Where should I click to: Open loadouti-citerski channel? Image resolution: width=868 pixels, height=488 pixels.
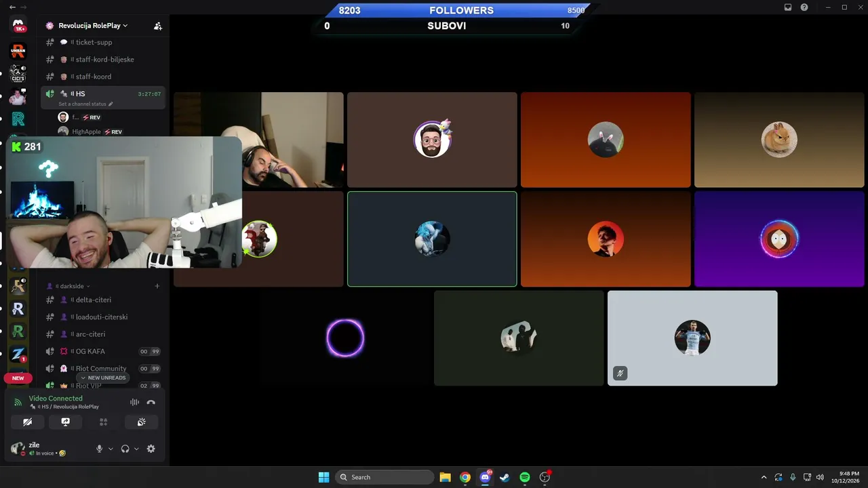[x=103, y=317]
